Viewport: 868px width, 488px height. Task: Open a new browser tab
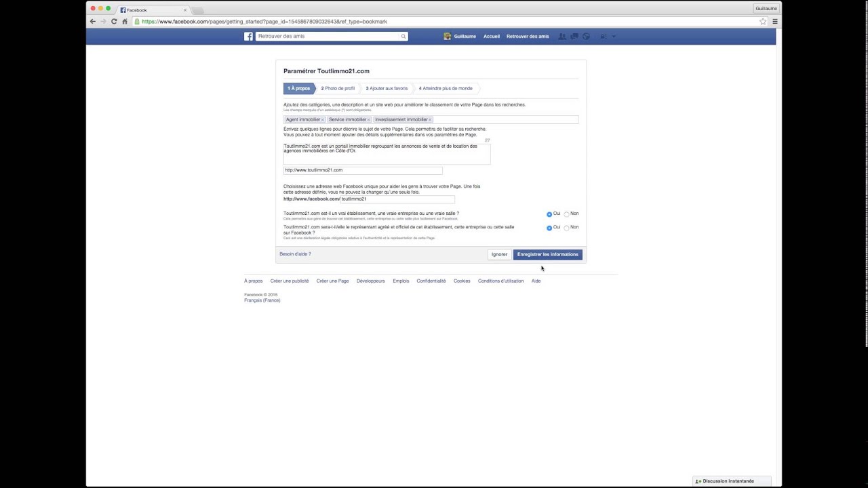197,10
